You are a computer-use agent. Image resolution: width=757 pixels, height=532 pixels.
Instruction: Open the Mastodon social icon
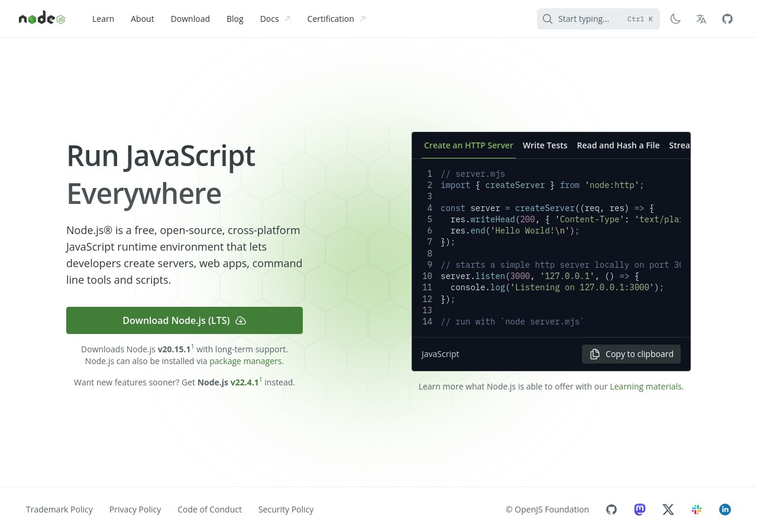[x=640, y=510]
